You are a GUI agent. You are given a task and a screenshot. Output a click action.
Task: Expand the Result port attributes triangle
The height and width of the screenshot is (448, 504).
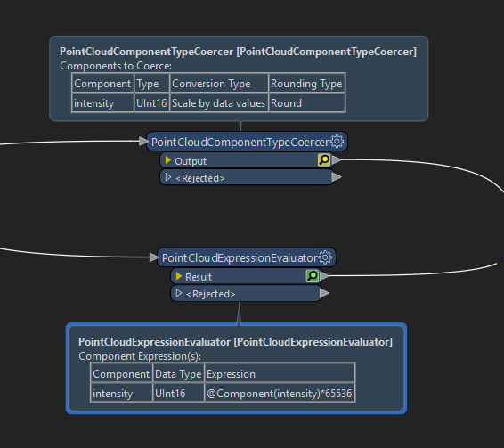pyautogui.click(x=179, y=276)
